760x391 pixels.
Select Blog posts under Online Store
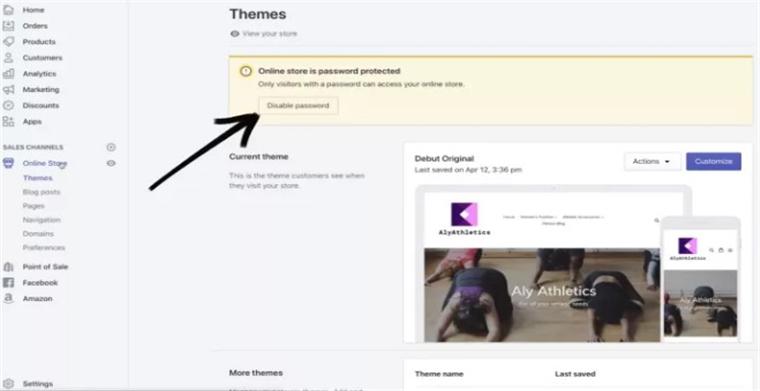click(x=41, y=192)
